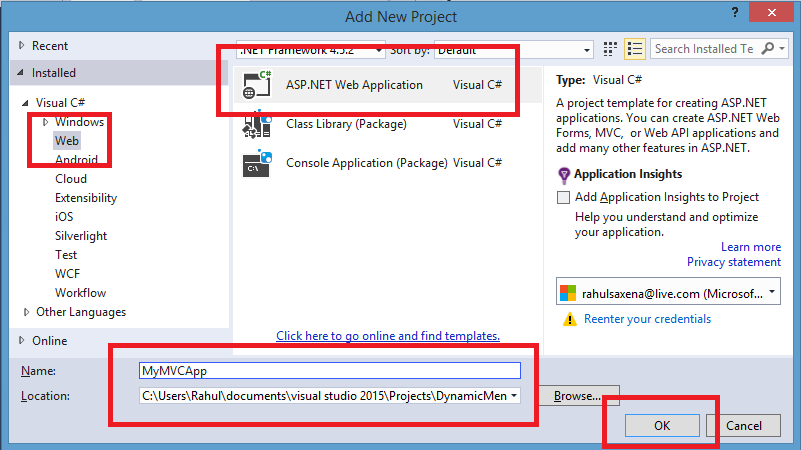Select the ASP.NET Web Application template icon
This screenshot has width=801, height=450.
coord(257,85)
